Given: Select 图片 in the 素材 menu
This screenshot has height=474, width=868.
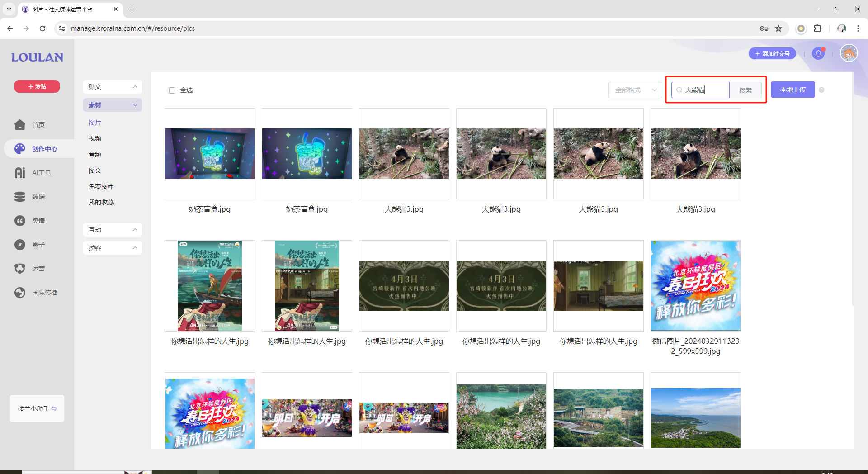Looking at the screenshot, I should coord(95,123).
